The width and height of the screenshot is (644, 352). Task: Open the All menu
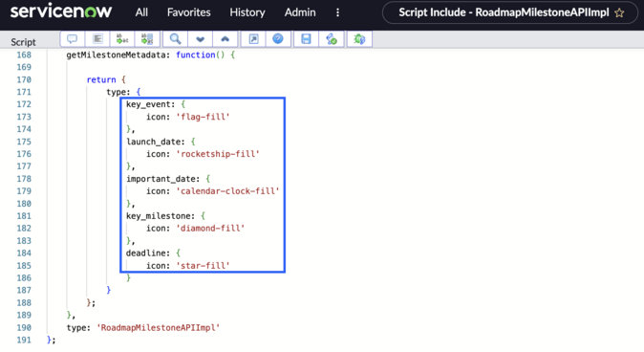click(141, 12)
